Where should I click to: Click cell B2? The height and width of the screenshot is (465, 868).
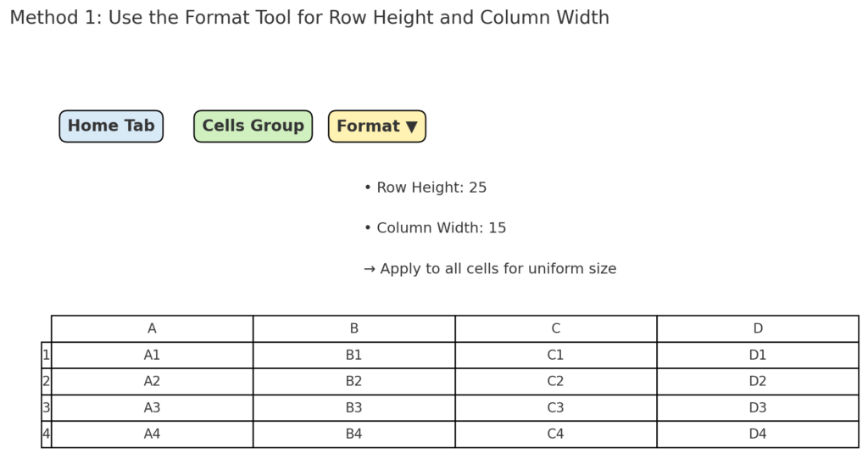click(354, 381)
